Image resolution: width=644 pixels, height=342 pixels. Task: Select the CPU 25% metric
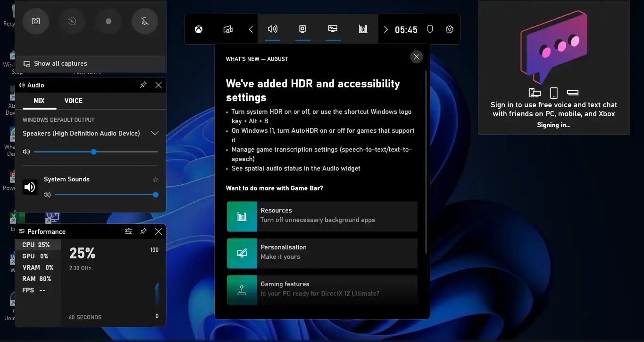[38, 245]
